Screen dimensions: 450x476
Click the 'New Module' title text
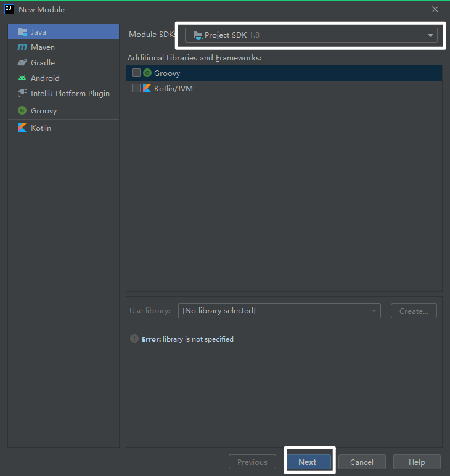[41, 9]
